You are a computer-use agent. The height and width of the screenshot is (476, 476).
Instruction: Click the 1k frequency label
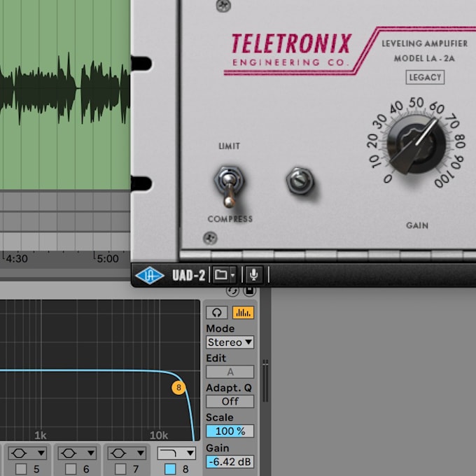41,435
